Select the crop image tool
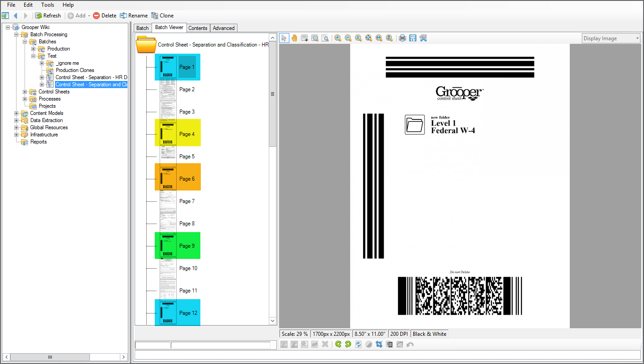644x364 pixels. [379, 344]
